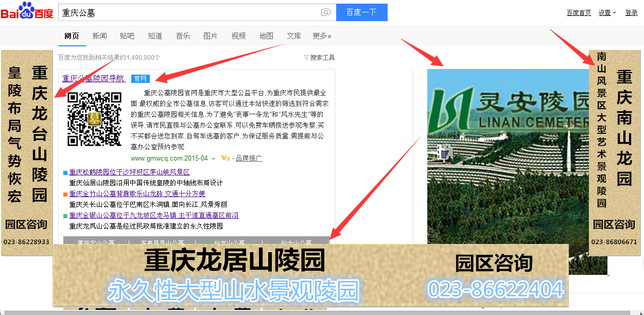Switch to the 新闻 tab
This screenshot has height=315, width=644.
tap(100, 36)
